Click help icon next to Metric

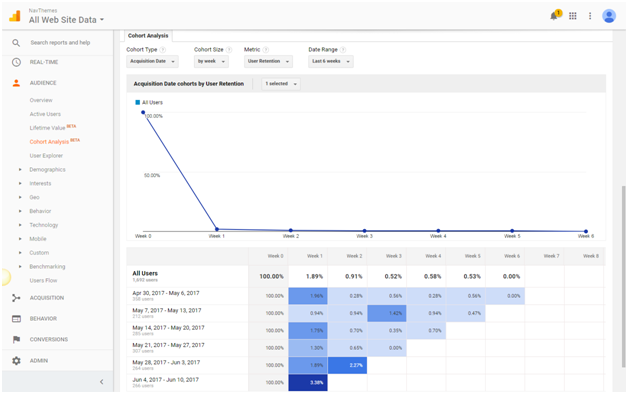pos(266,50)
